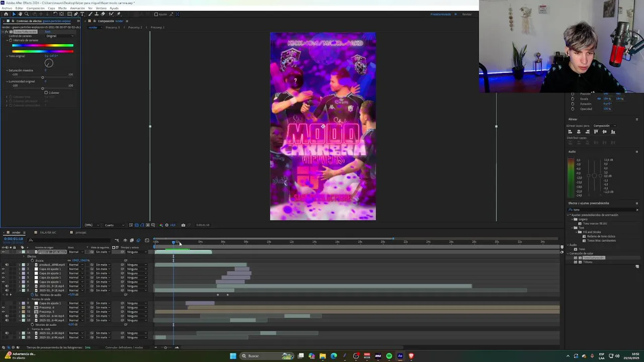Viewport: 644px width, 362px height.
Task: Open the graph editor icon in timeline
Action: (147, 240)
